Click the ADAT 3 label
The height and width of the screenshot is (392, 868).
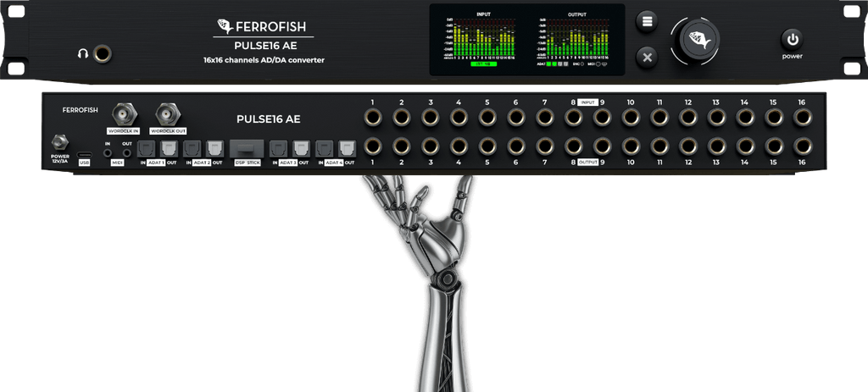coord(289,162)
